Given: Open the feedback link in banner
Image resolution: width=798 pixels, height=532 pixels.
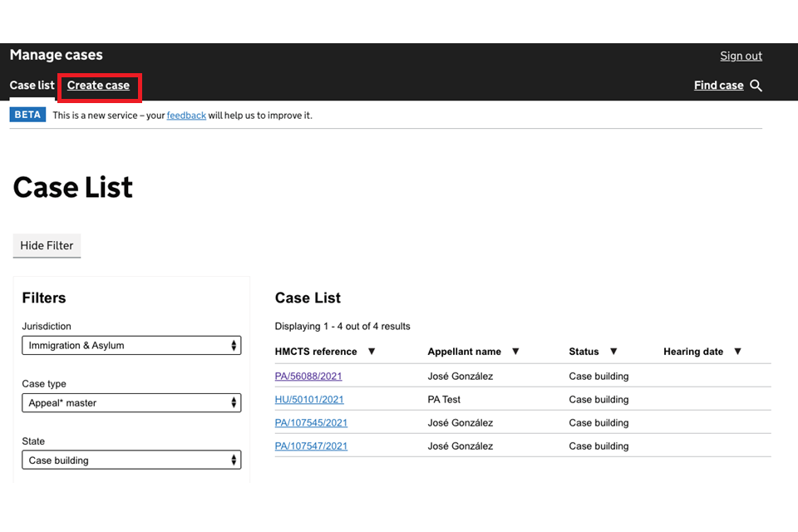Looking at the screenshot, I should point(186,116).
